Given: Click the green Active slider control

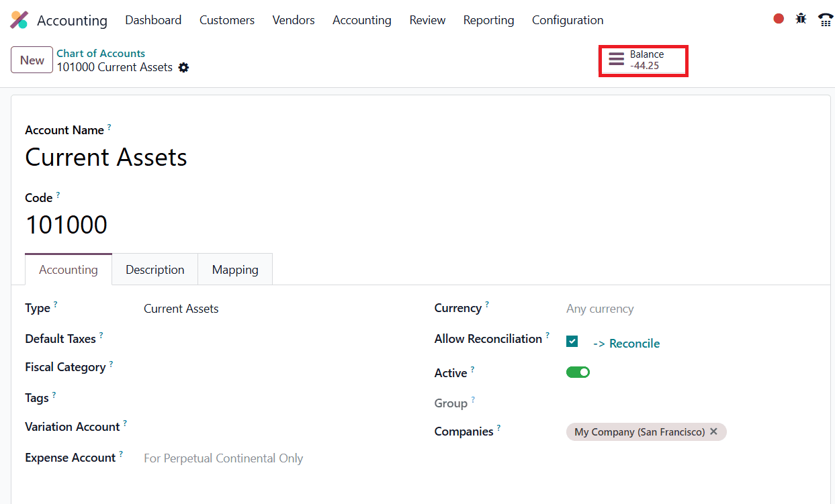Looking at the screenshot, I should (x=578, y=372).
